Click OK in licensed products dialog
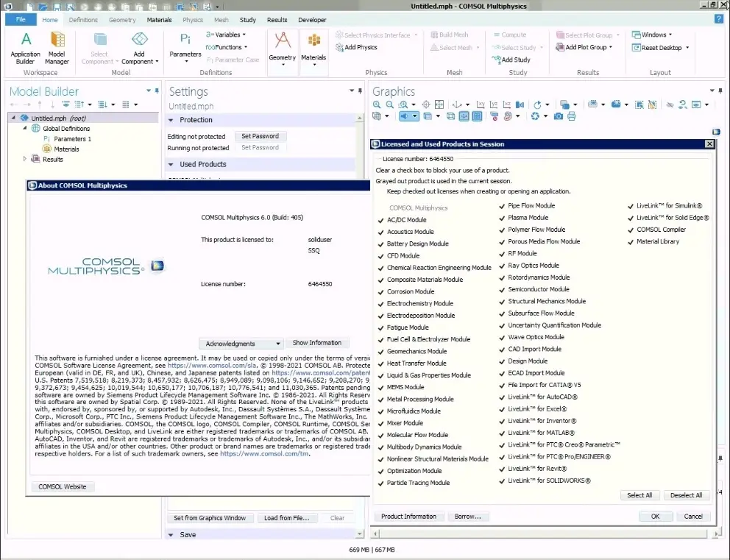This screenshot has width=730, height=560. coord(656,517)
